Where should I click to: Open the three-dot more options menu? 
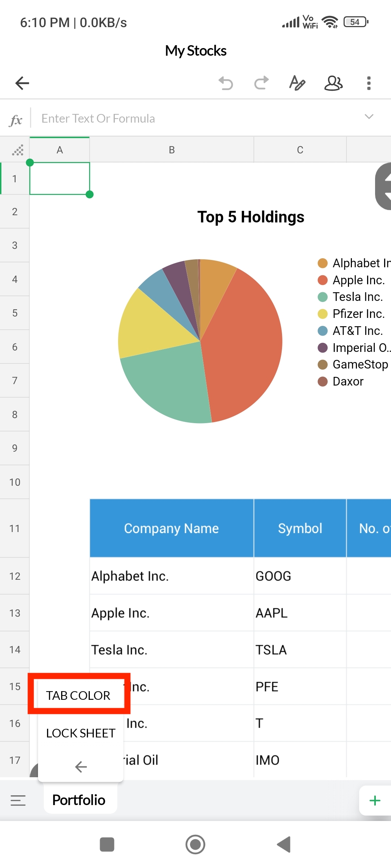coord(369,83)
